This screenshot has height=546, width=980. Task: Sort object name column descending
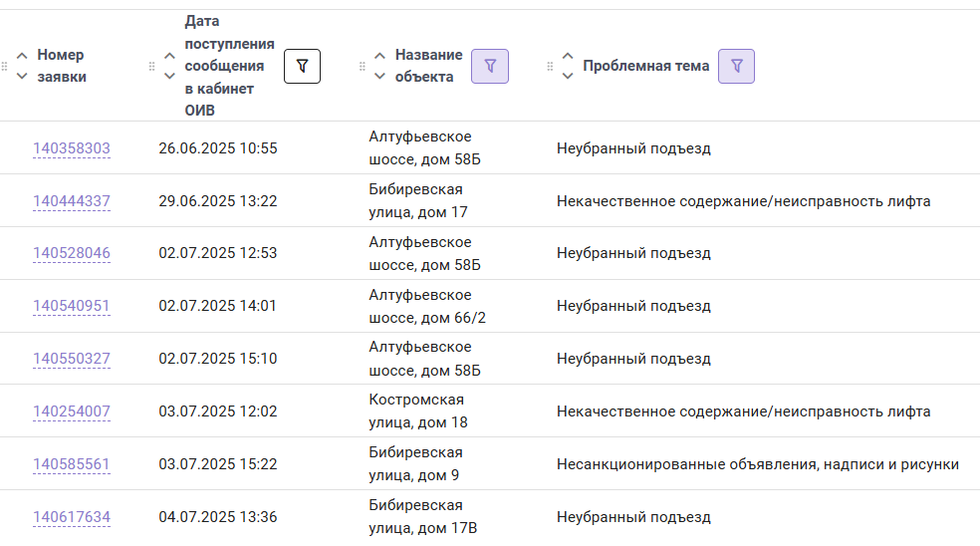pyautogui.click(x=379, y=77)
